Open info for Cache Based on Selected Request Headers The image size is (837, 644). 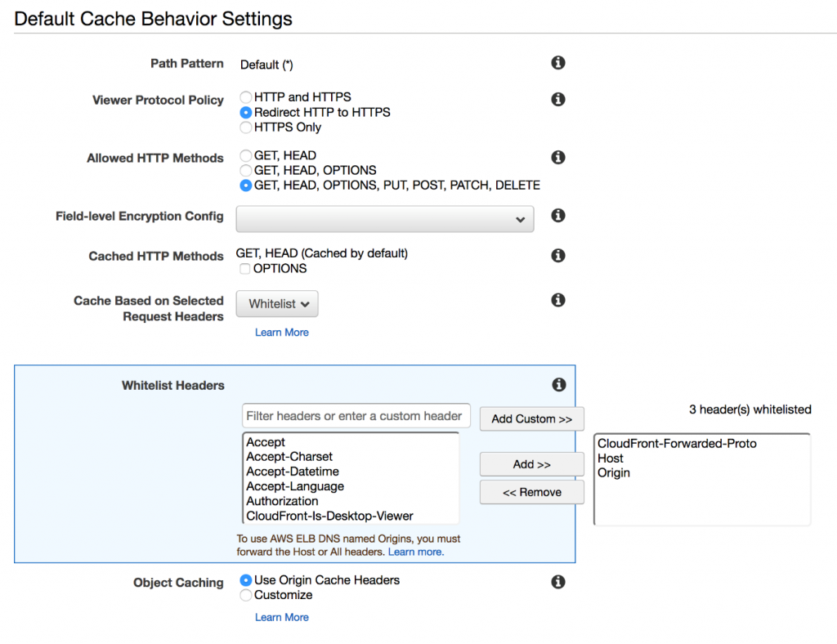558,300
